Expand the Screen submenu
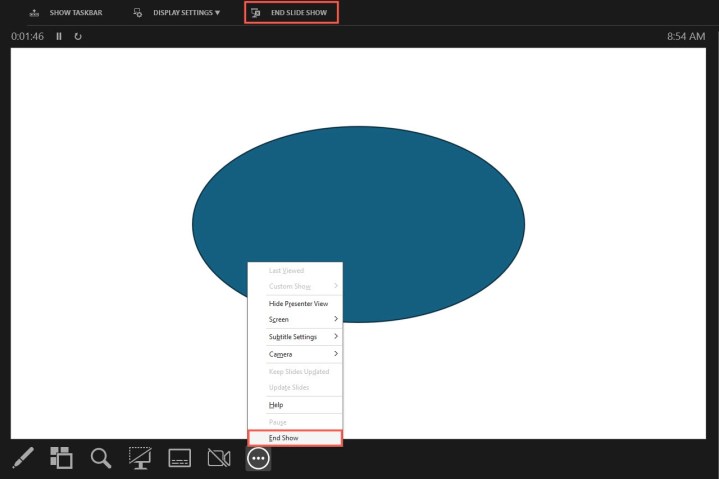 (295, 319)
